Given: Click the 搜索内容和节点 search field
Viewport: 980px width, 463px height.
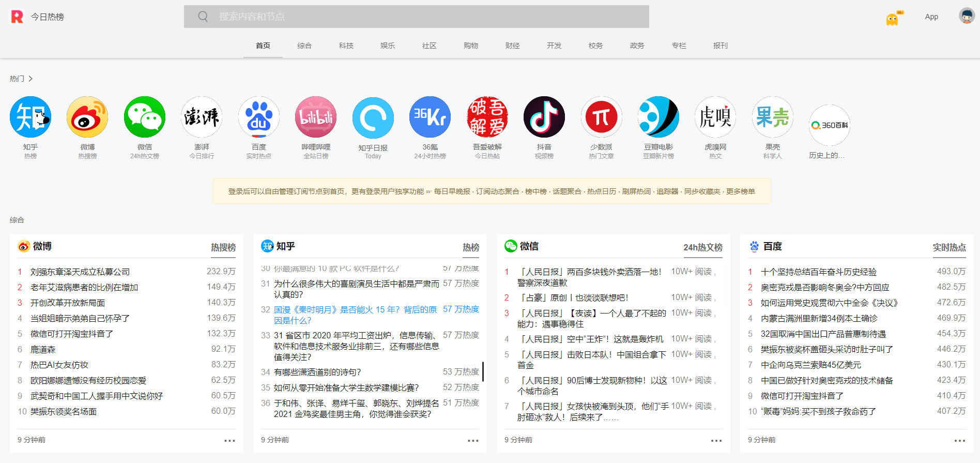Looking at the screenshot, I should (417, 17).
